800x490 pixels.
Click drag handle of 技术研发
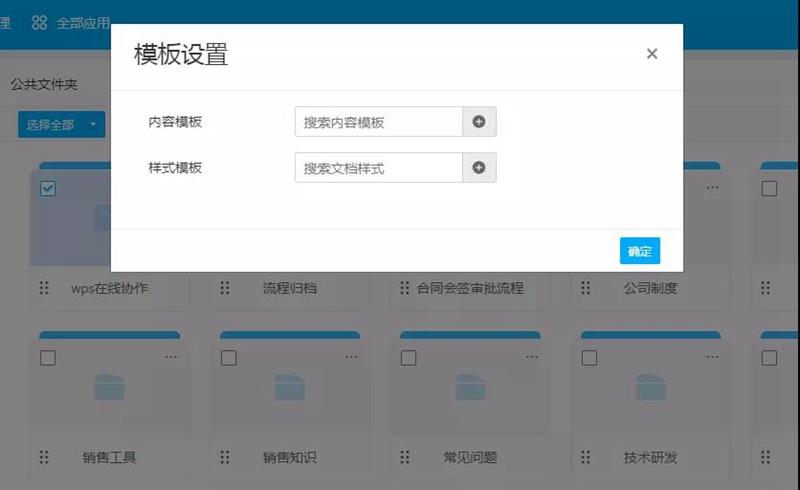click(x=585, y=457)
